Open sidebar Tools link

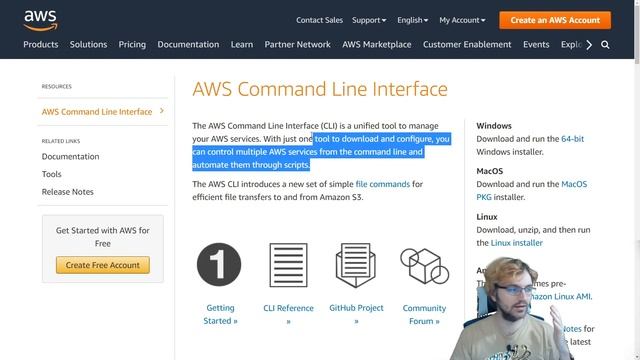tap(51, 174)
